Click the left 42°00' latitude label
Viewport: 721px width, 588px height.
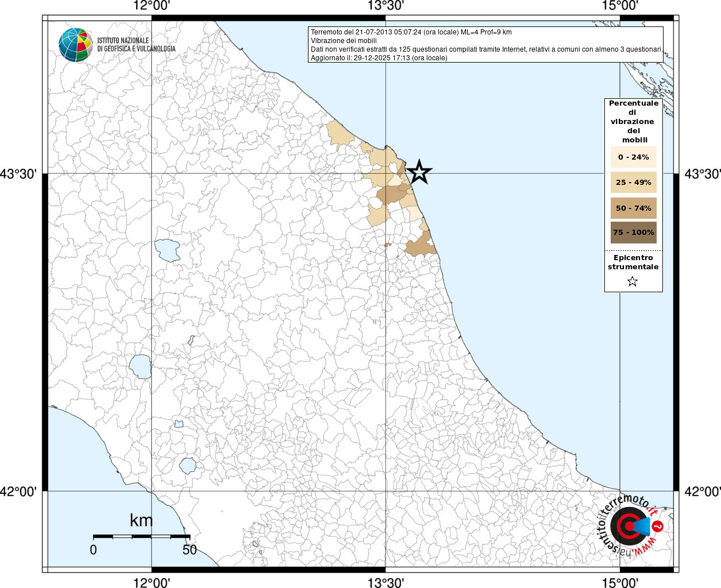18,492
